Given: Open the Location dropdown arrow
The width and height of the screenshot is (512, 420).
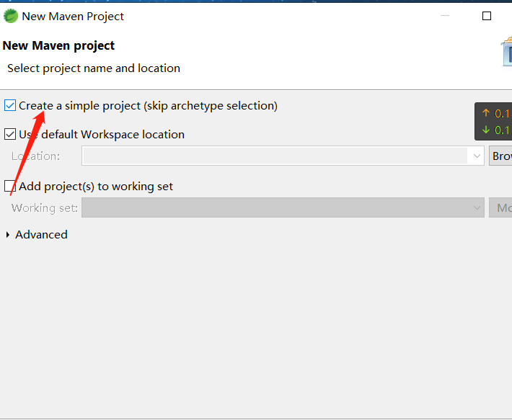Looking at the screenshot, I should pos(477,156).
